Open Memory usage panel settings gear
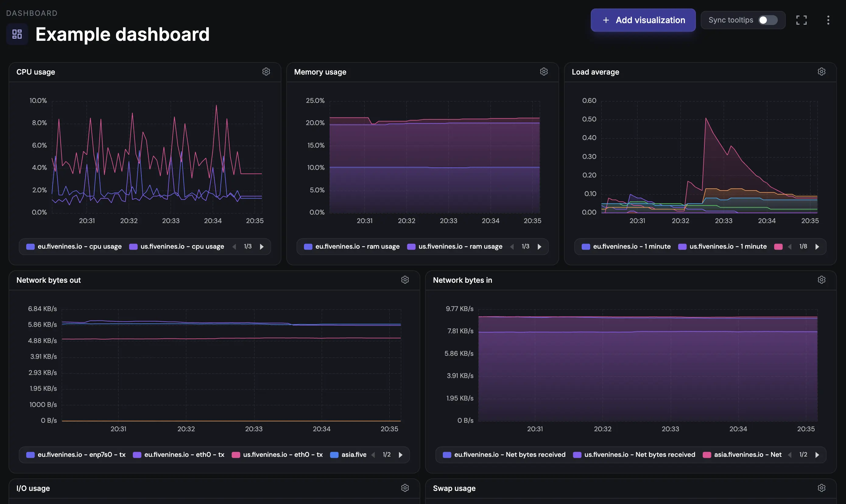The width and height of the screenshot is (846, 504). click(544, 71)
